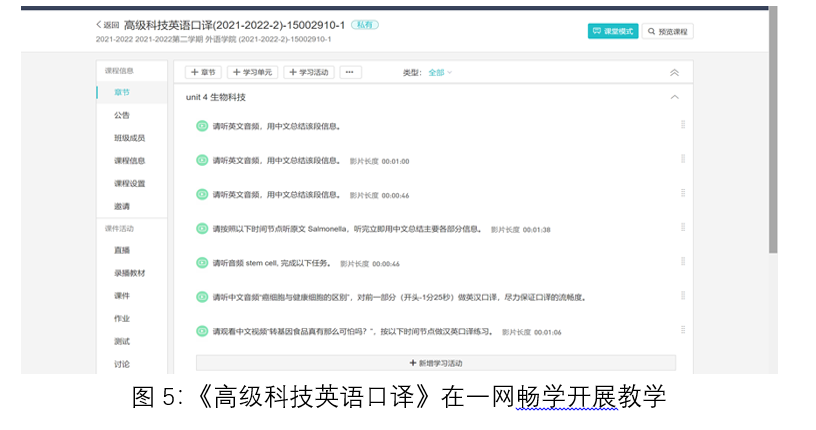Toggle visibility eye for the Salmonella listening activity

click(202, 229)
